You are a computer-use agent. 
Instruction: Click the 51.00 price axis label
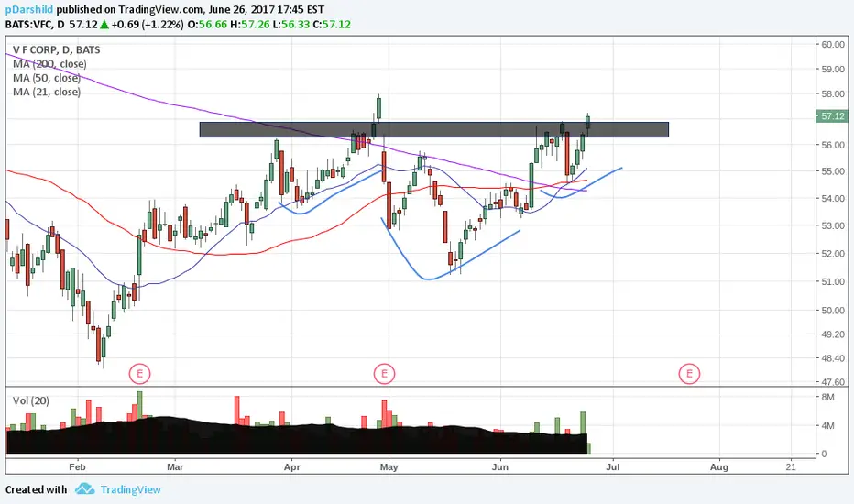click(833, 281)
